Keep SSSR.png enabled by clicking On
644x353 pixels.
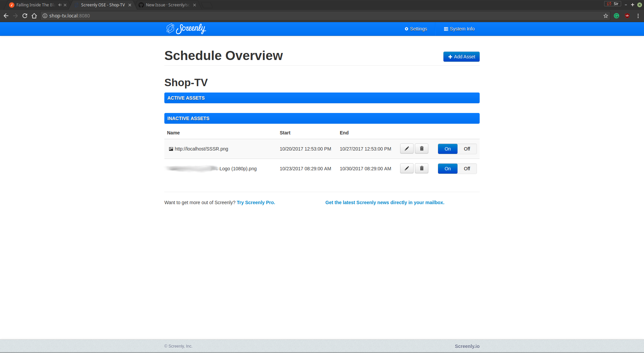(447, 149)
